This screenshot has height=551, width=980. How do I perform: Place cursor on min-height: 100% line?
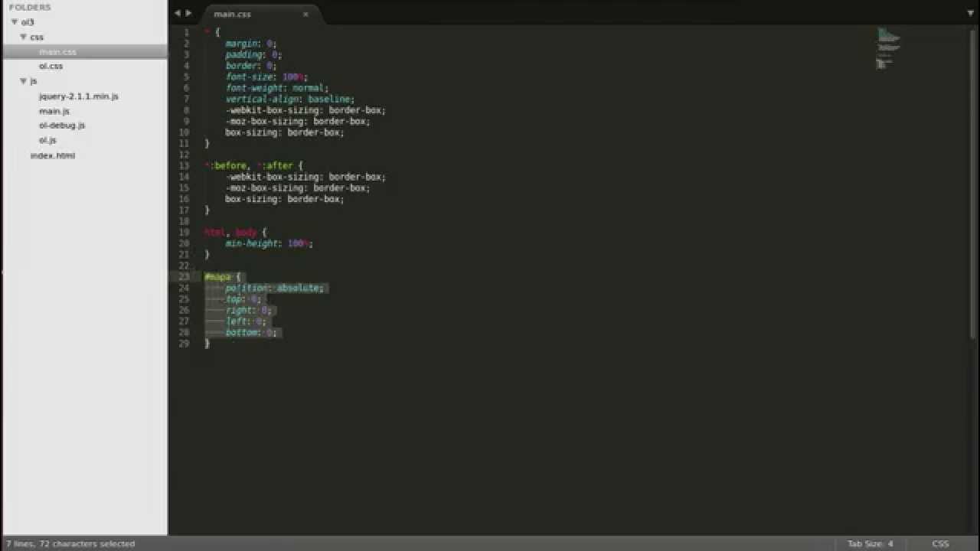pyautogui.click(x=269, y=243)
